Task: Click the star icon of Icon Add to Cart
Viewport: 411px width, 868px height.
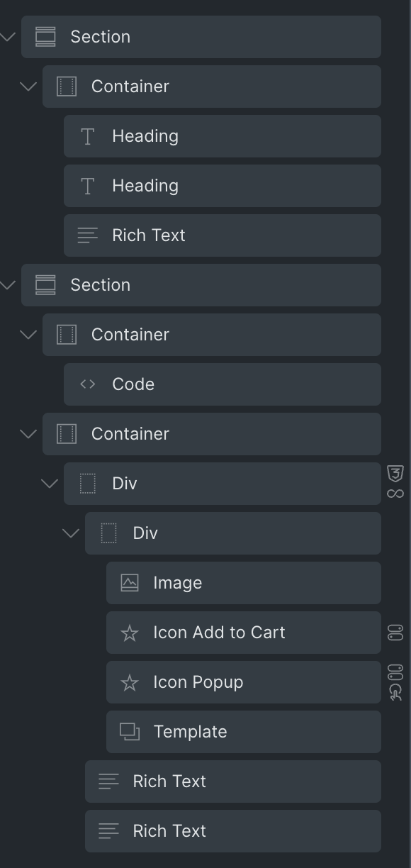Action: tap(130, 633)
